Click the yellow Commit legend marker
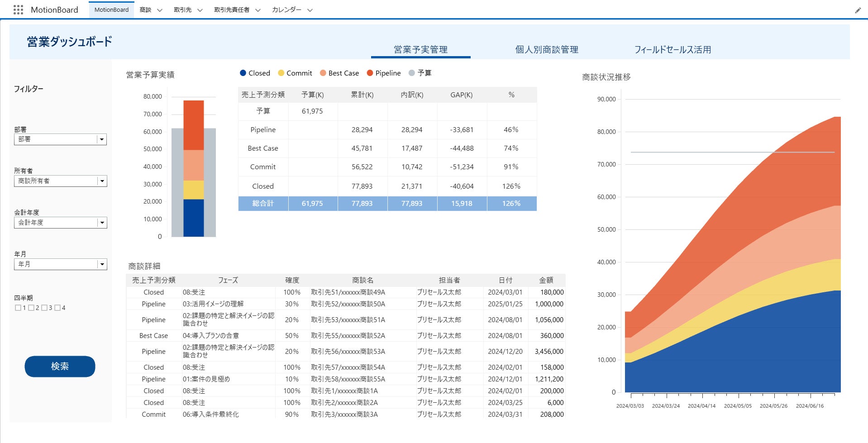 click(x=281, y=73)
